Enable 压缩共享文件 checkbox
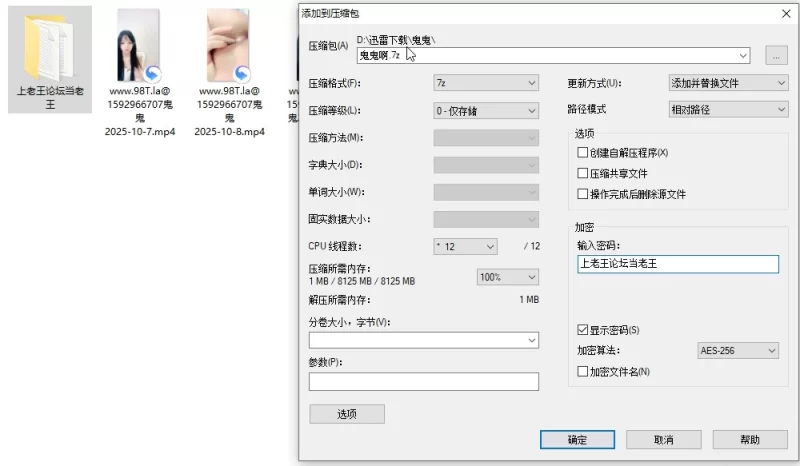800x466 pixels. pos(582,174)
